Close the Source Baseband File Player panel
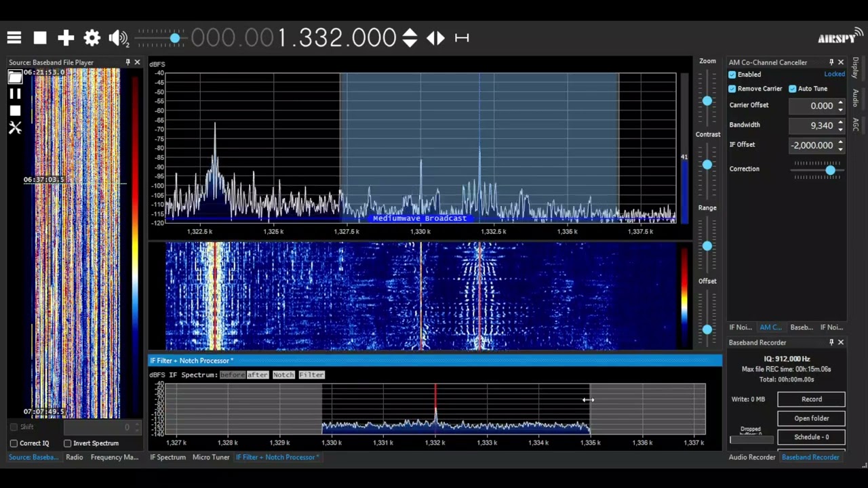The height and width of the screenshot is (488, 868). 137,62
